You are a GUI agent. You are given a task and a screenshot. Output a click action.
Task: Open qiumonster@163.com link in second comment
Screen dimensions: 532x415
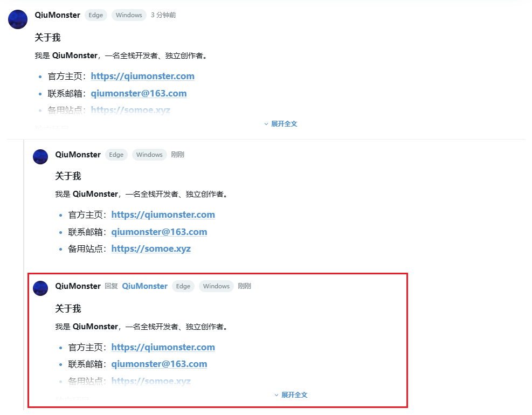159,232
